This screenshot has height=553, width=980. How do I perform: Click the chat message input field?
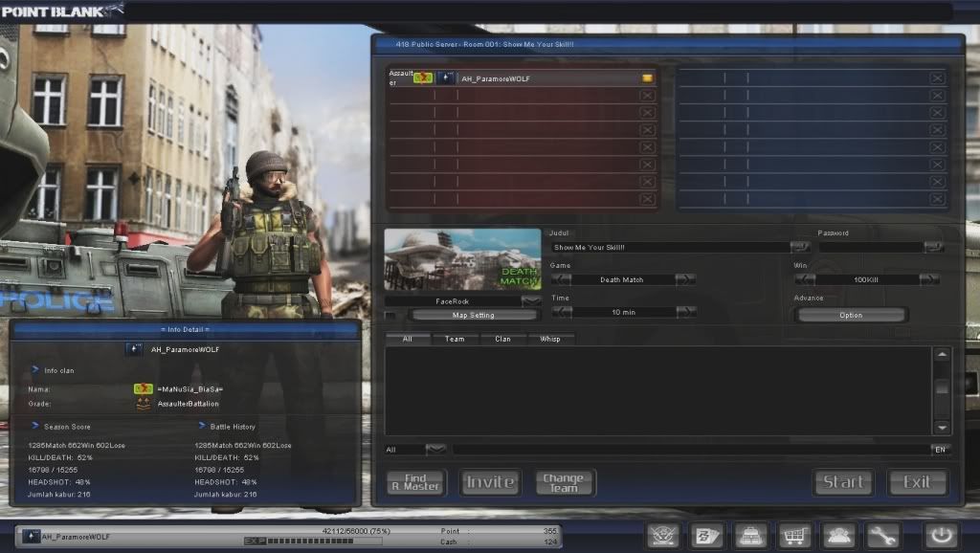[691, 450]
